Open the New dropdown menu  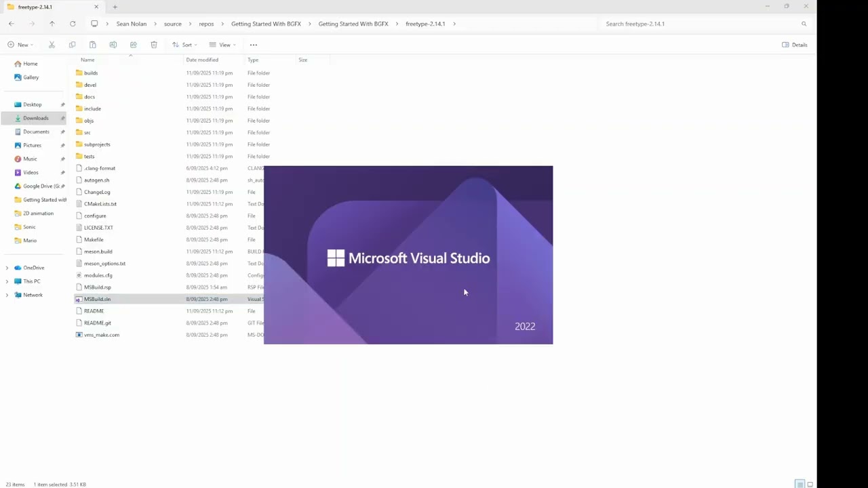point(20,45)
